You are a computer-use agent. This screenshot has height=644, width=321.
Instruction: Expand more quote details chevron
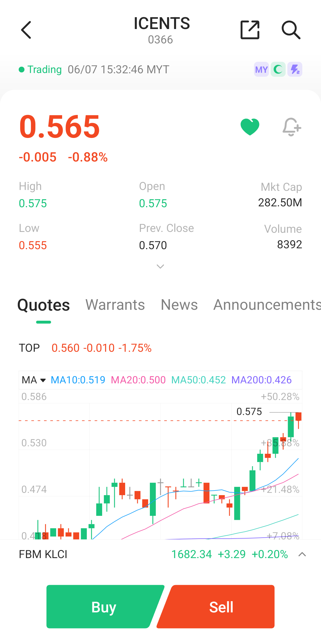pos(160,266)
